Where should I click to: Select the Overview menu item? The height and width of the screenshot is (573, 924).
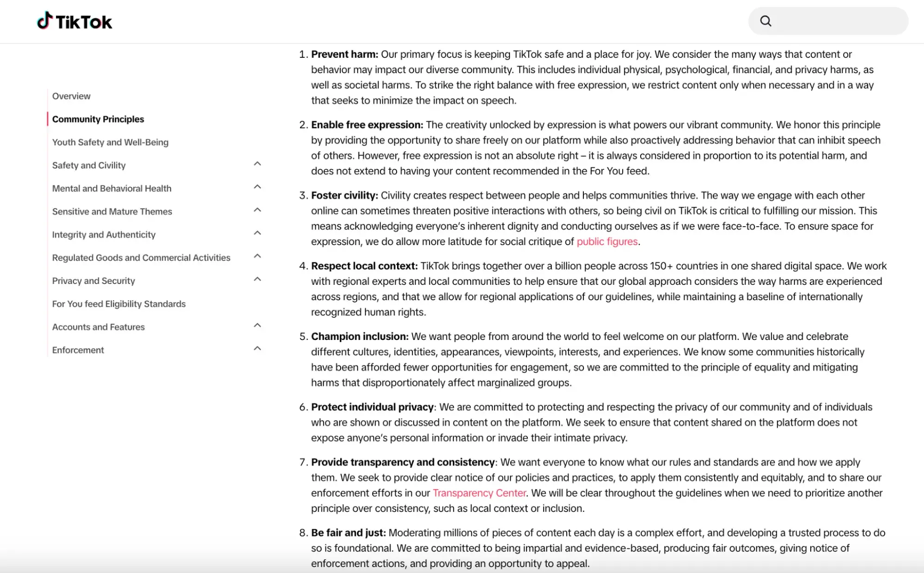(x=71, y=96)
